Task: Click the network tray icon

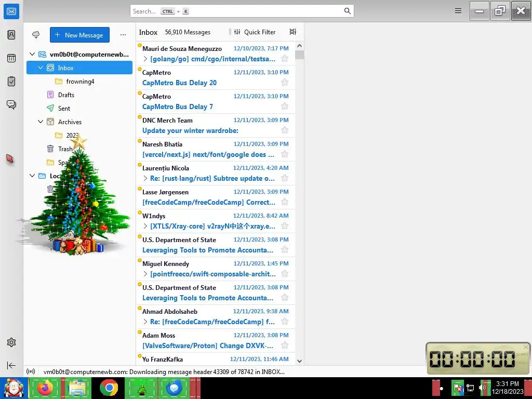Action: coord(470,388)
